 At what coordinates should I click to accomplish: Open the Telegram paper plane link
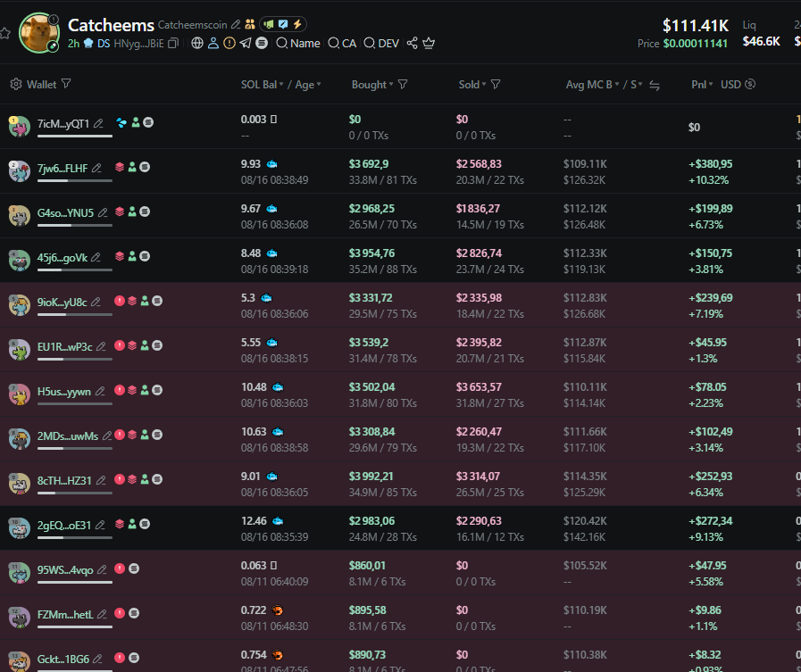(246, 44)
